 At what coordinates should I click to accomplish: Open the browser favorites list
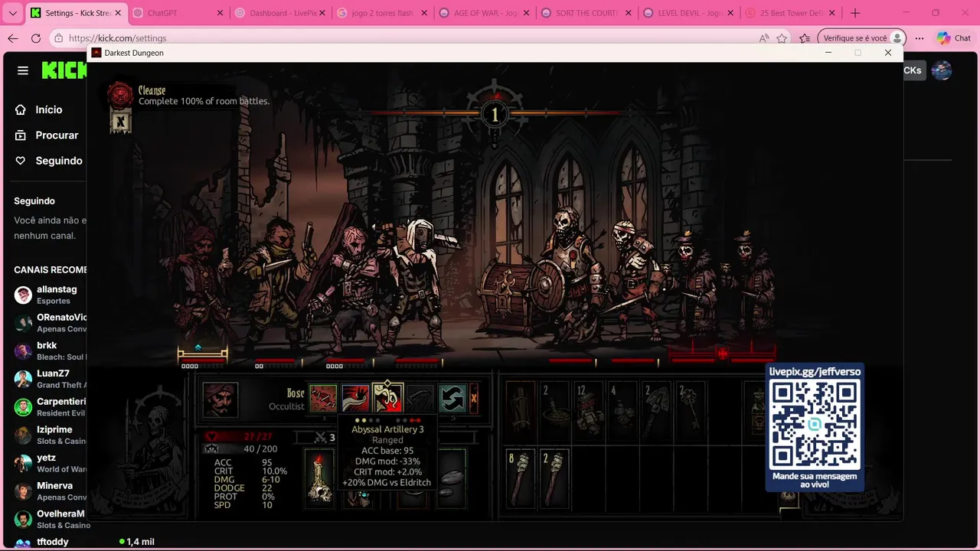tap(805, 38)
